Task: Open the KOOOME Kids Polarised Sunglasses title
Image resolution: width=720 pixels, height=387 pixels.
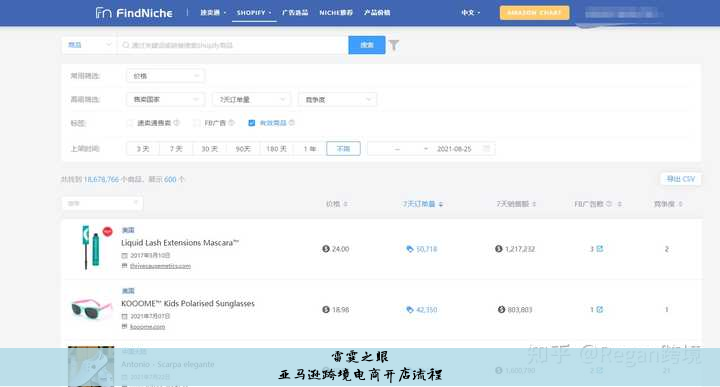Action: [188, 303]
